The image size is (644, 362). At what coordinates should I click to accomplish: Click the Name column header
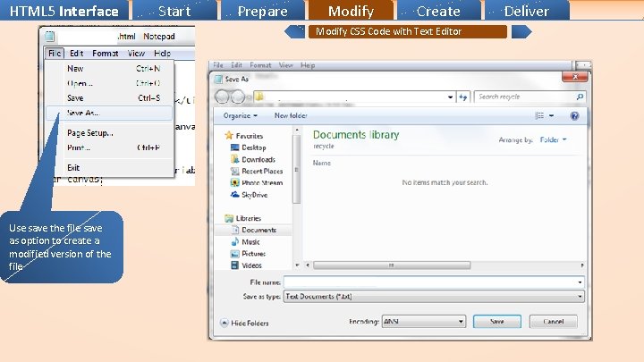[x=322, y=163]
